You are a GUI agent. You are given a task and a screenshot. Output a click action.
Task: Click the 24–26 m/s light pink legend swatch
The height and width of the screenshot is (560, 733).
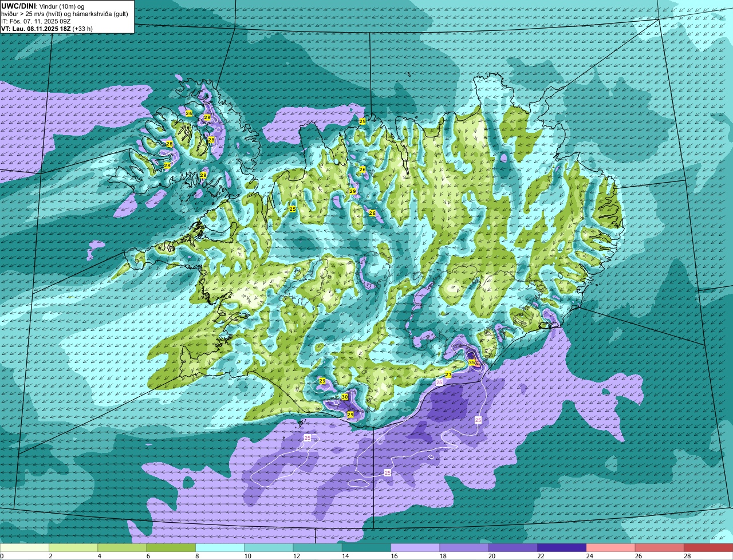point(611,548)
